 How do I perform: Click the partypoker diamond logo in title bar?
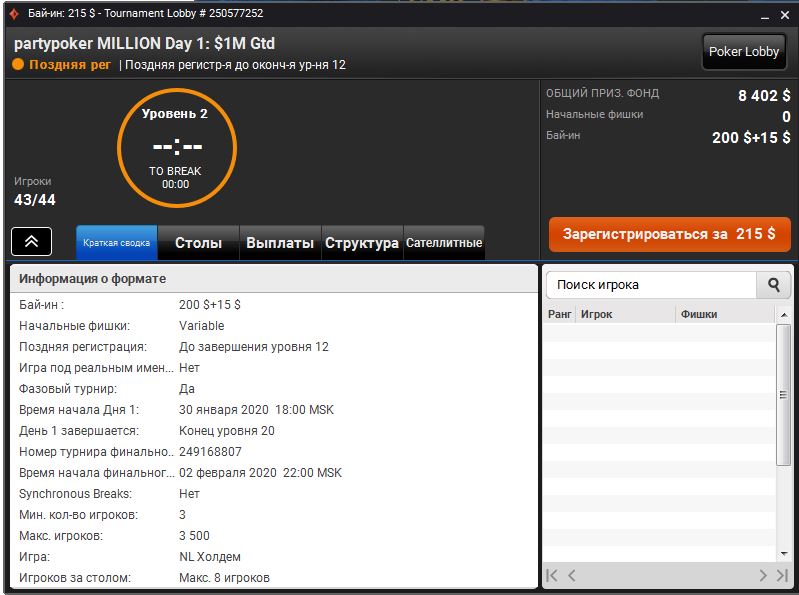pos(14,14)
